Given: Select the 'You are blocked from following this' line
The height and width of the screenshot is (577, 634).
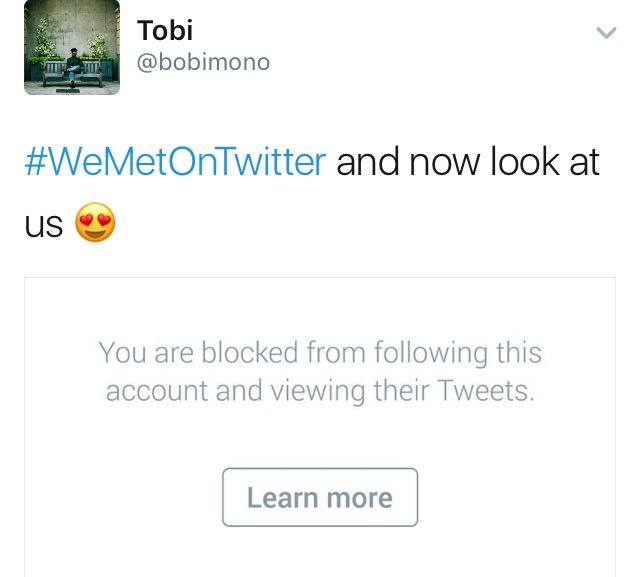Looking at the screenshot, I should pos(320,353).
